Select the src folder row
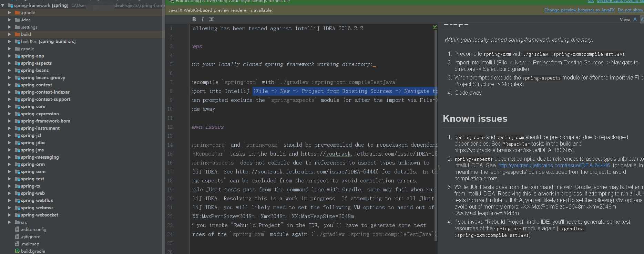The image size is (644, 254). [81, 222]
